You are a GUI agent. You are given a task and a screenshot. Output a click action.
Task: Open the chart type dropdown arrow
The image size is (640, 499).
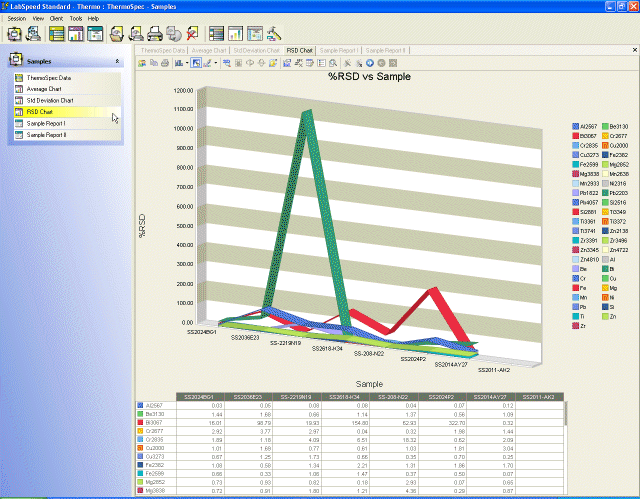point(187,63)
